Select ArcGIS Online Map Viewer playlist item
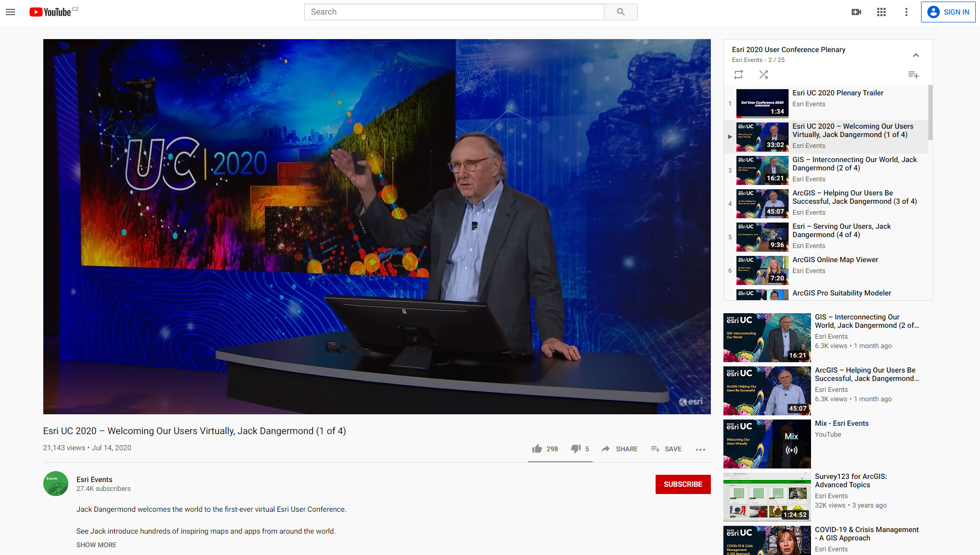Image resolution: width=980 pixels, height=555 pixels. [826, 270]
